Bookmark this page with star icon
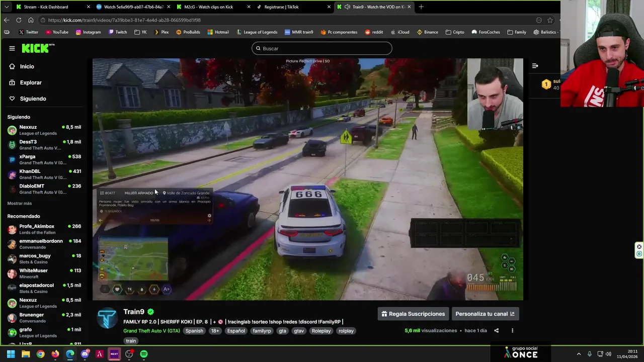The width and height of the screenshot is (644, 362). point(550,20)
